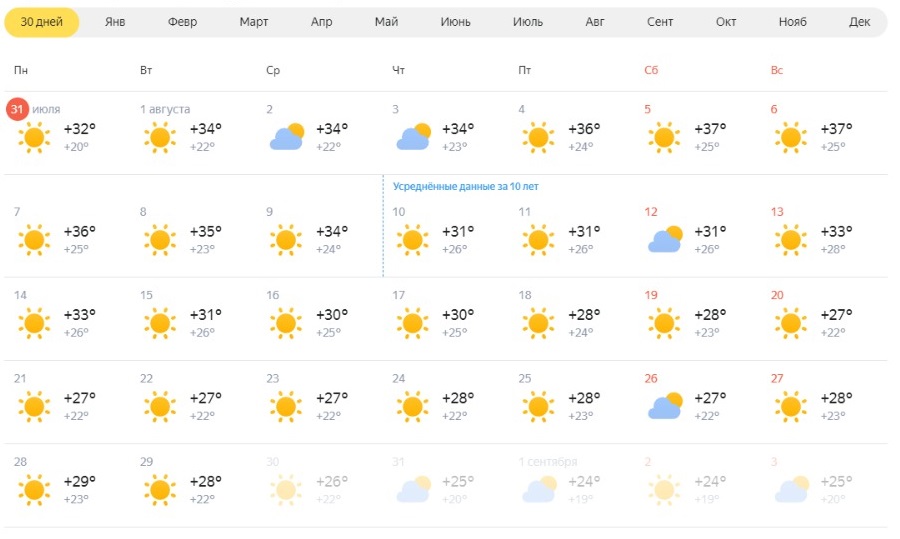Screen dimensions: 900x539
Task: Click the partly cloudy icon for August 26
Action: (664, 406)
